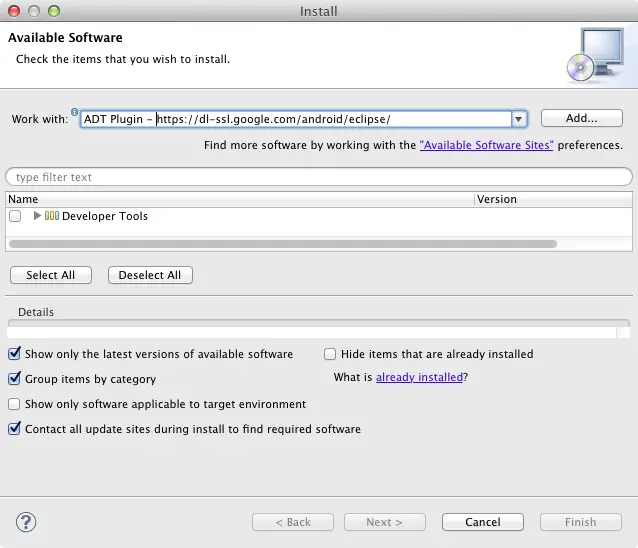
Task: Close the Install window with red button
Action: tap(14, 11)
